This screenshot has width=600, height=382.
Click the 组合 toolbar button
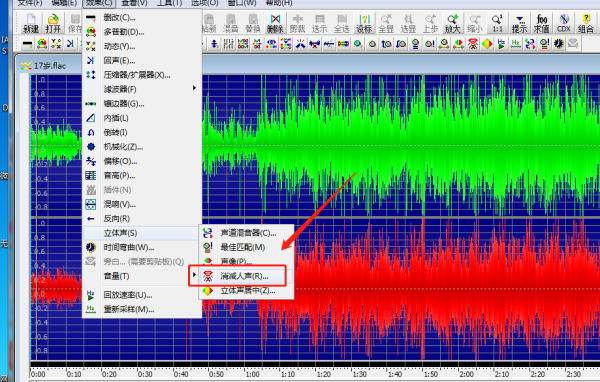pos(586,23)
